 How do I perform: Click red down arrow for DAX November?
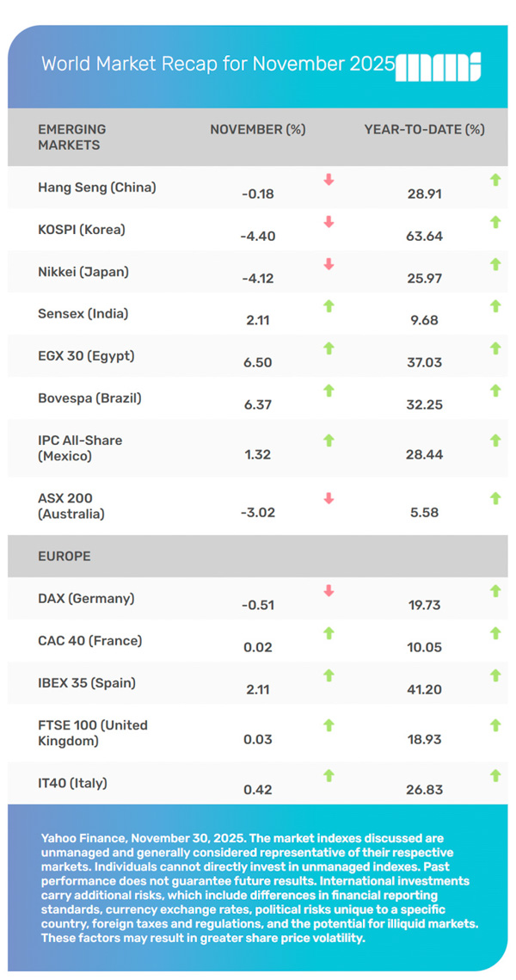[329, 591]
